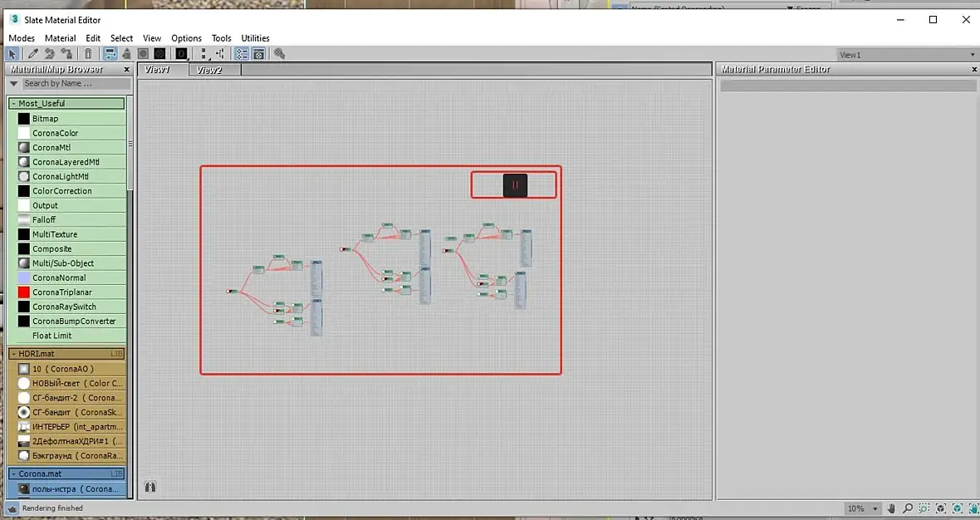Open browser options arrow beside search
The width and height of the screenshot is (980, 520).
[14, 83]
